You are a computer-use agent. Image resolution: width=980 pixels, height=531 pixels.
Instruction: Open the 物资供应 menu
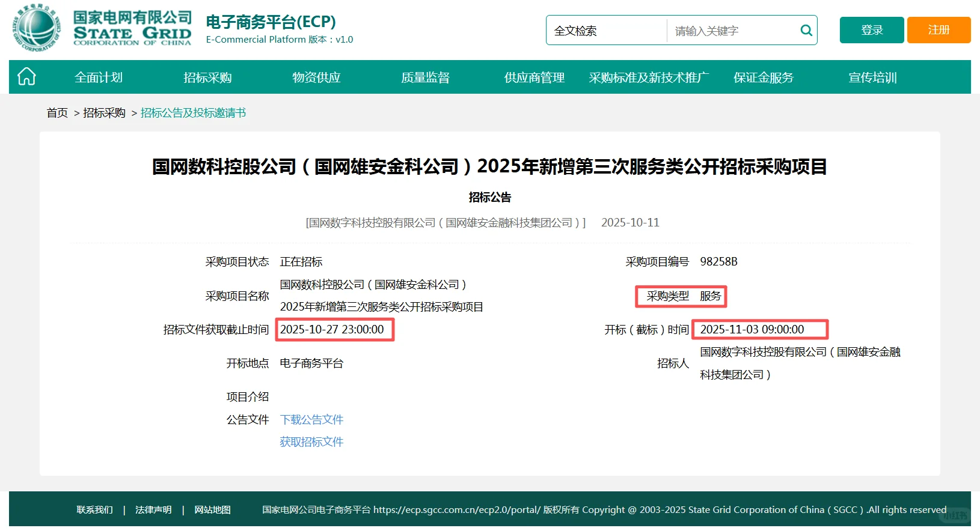tap(316, 77)
